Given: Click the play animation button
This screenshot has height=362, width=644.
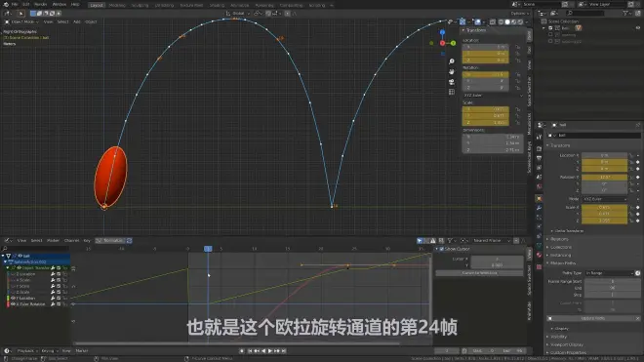Looking at the screenshot, I should (270, 351).
